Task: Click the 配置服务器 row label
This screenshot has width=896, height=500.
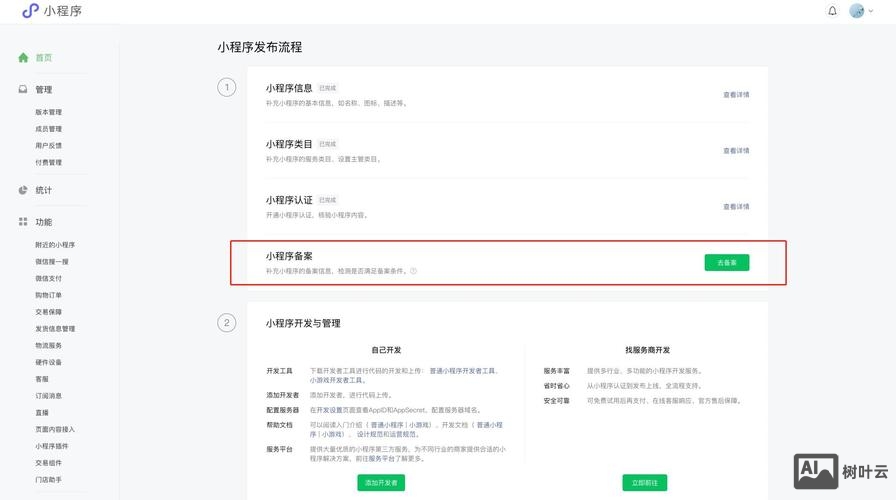Action: (283, 410)
